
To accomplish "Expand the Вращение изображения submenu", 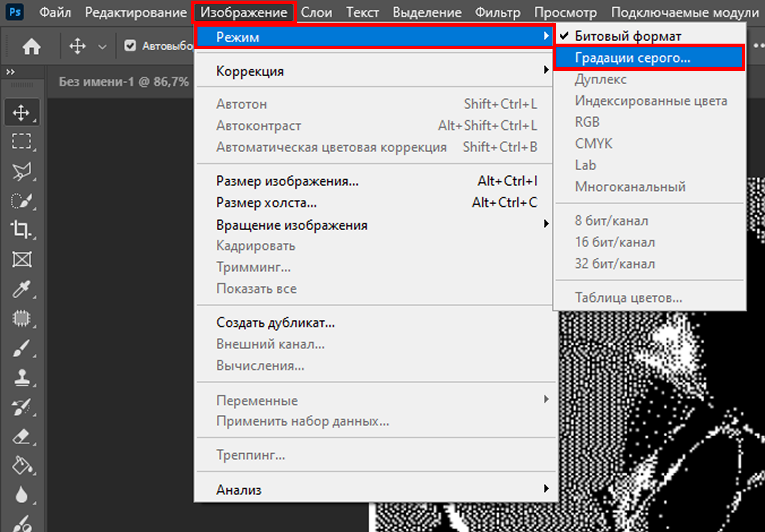I will point(374,225).
